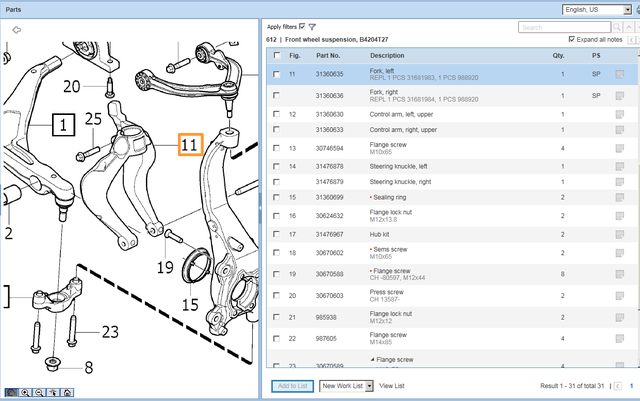Screen dimensions: 640x401
Task: Click the Add to List button
Action: point(292,385)
